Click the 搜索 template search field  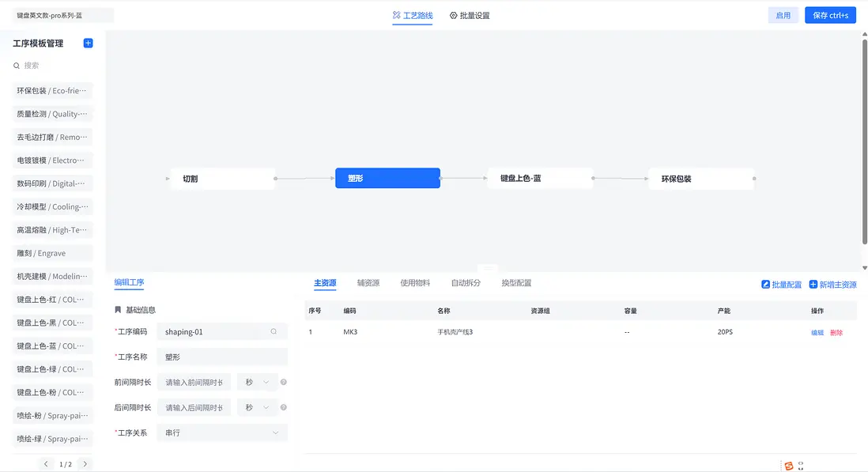pyautogui.click(x=53, y=66)
